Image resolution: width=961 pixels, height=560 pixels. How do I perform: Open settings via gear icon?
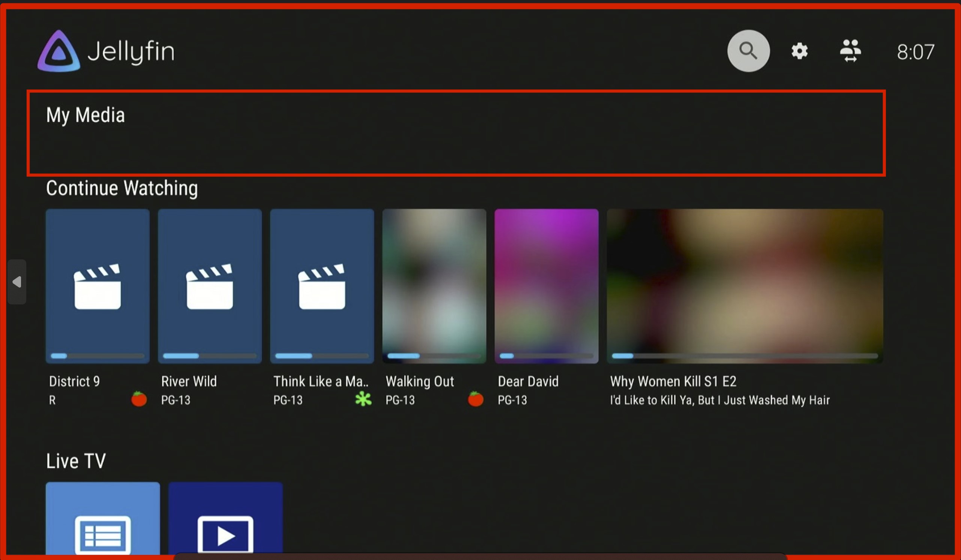click(799, 51)
